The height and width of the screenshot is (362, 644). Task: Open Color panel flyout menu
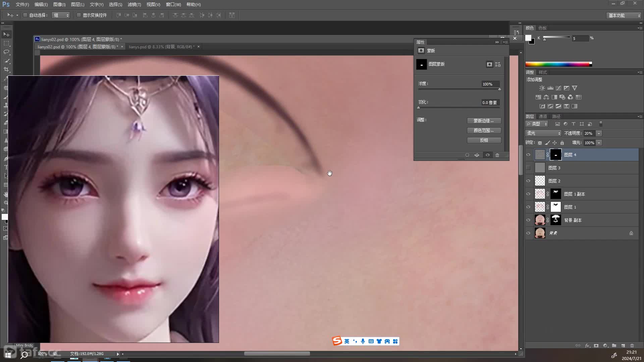(x=640, y=28)
